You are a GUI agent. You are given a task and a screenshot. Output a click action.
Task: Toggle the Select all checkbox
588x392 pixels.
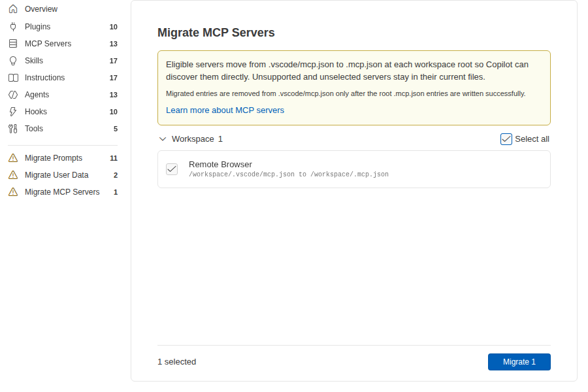[506, 139]
